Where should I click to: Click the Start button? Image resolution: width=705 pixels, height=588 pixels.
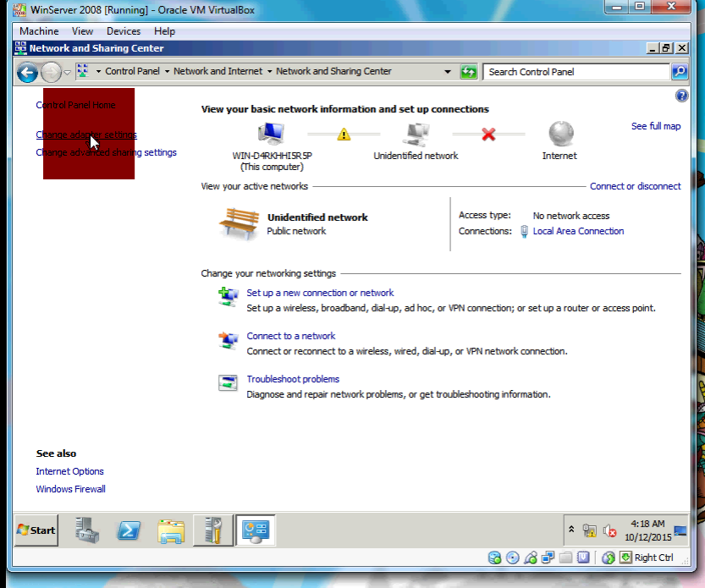click(x=36, y=530)
